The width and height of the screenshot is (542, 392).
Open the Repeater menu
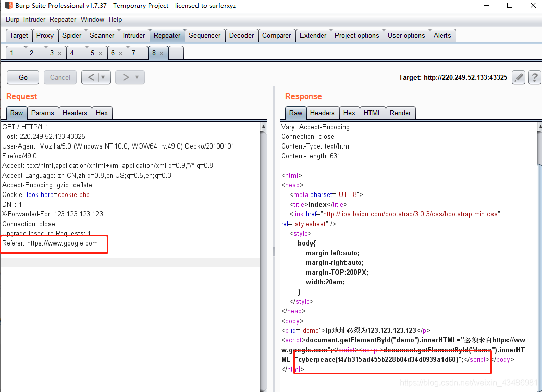(x=63, y=20)
